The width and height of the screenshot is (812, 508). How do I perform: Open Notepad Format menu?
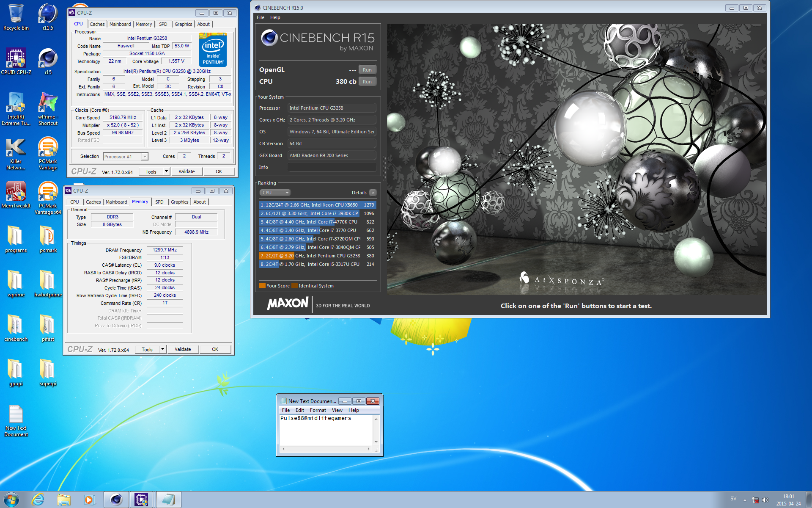pos(318,410)
